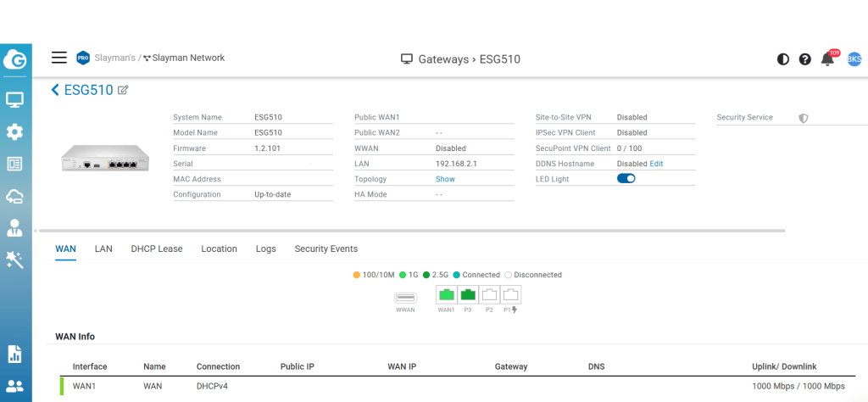The width and height of the screenshot is (868, 402).
Task: Open the newspaper layout sidebar icon
Action: [x=14, y=164]
